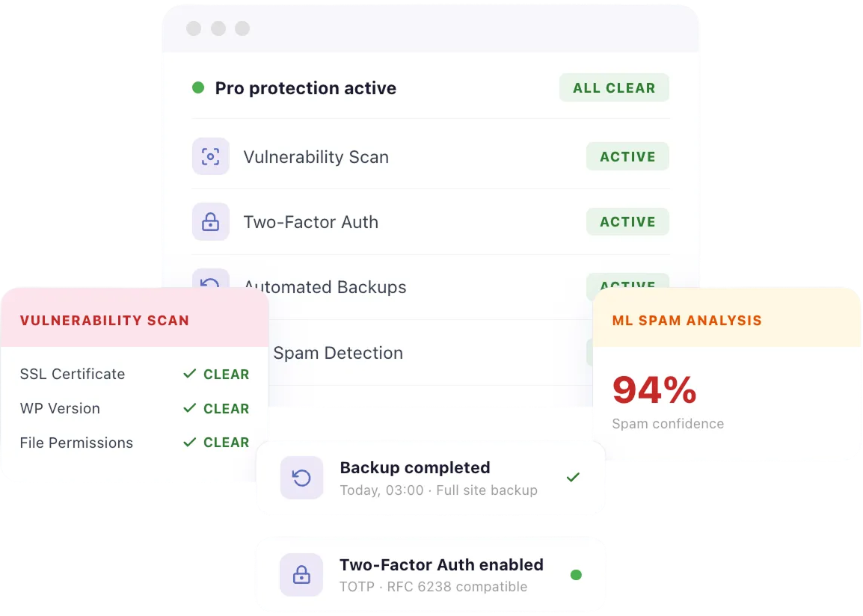Click the Vulnerability Scan scan icon

tap(211, 157)
